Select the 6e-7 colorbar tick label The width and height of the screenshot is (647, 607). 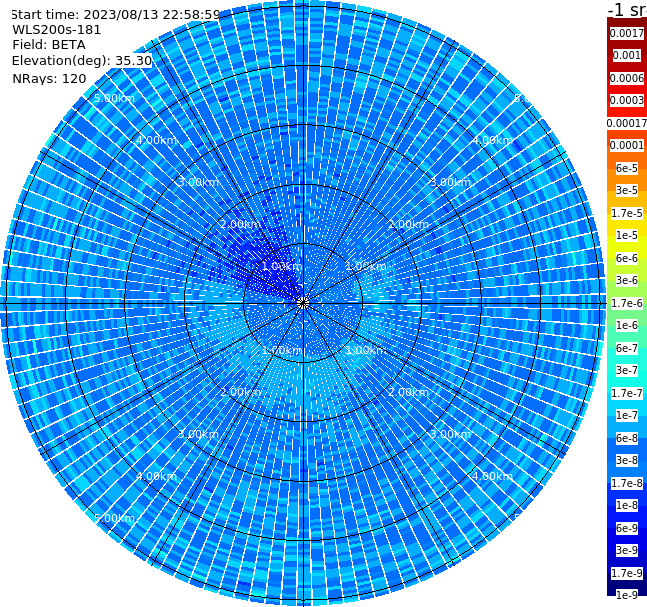coord(626,348)
